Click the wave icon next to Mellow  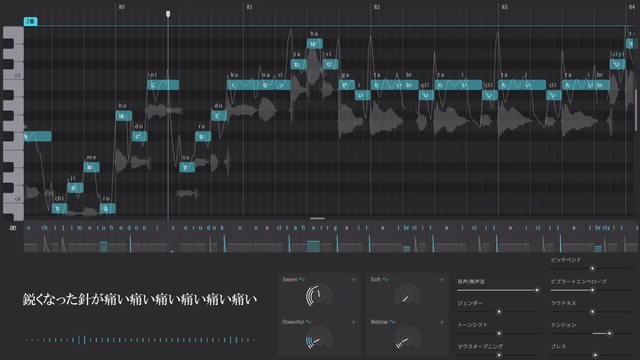pyautogui.click(x=392, y=322)
